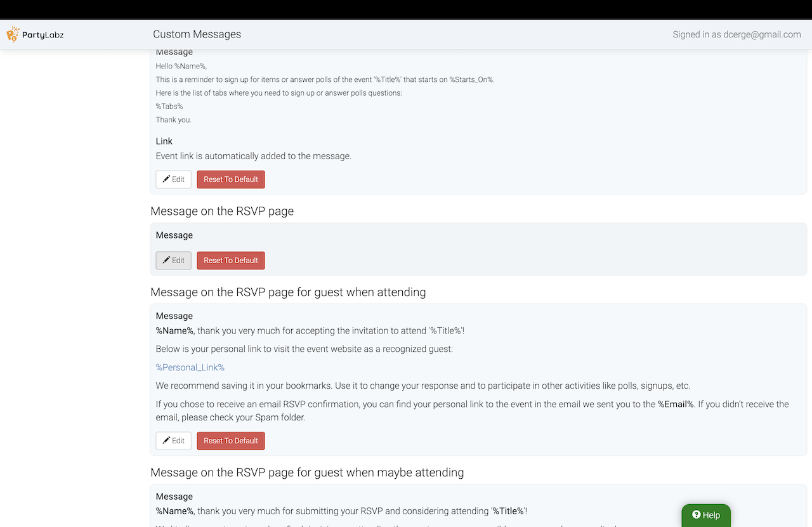This screenshot has width=812, height=527.
Task: Select the "Message on the RSVP page" heading
Action: click(222, 211)
